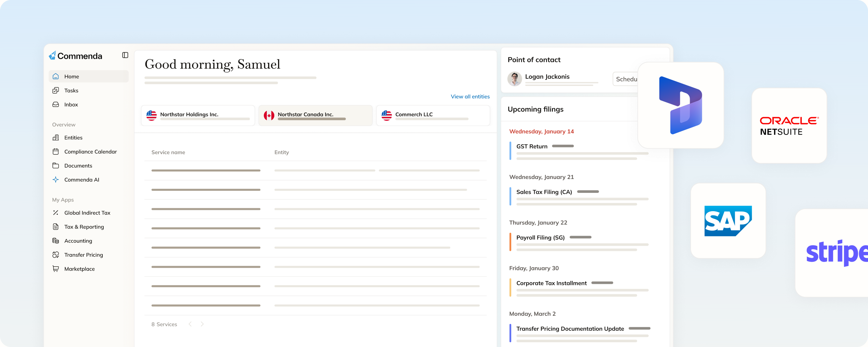The width and height of the screenshot is (868, 347).
Task: Open Commenda AI in the sidebar
Action: [88, 180]
